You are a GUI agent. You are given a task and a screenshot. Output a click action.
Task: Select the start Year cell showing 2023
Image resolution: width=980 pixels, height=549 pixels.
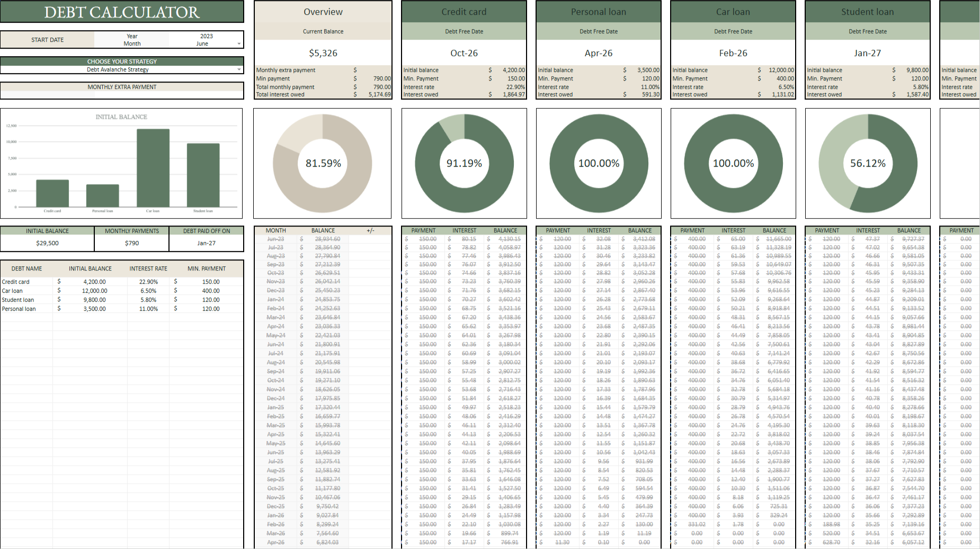206,36
